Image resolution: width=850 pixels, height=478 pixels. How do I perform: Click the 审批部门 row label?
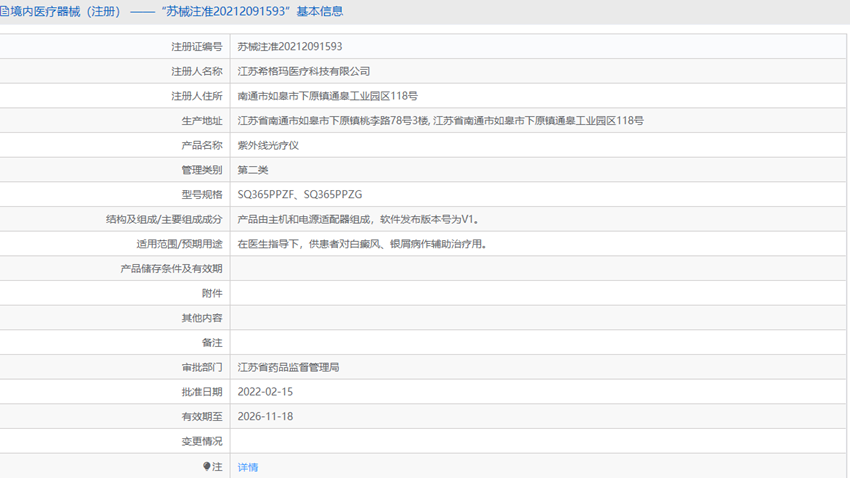202,367
